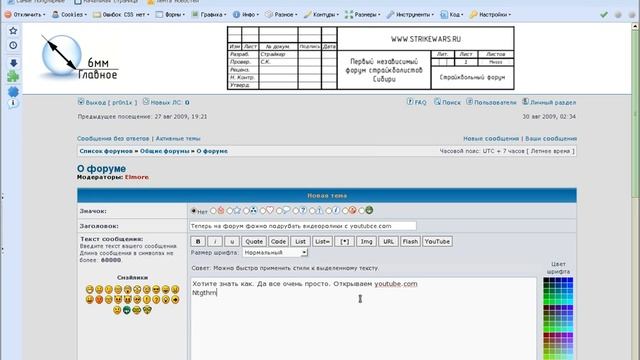Expand the Формы toolbar menu

click(171, 14)
